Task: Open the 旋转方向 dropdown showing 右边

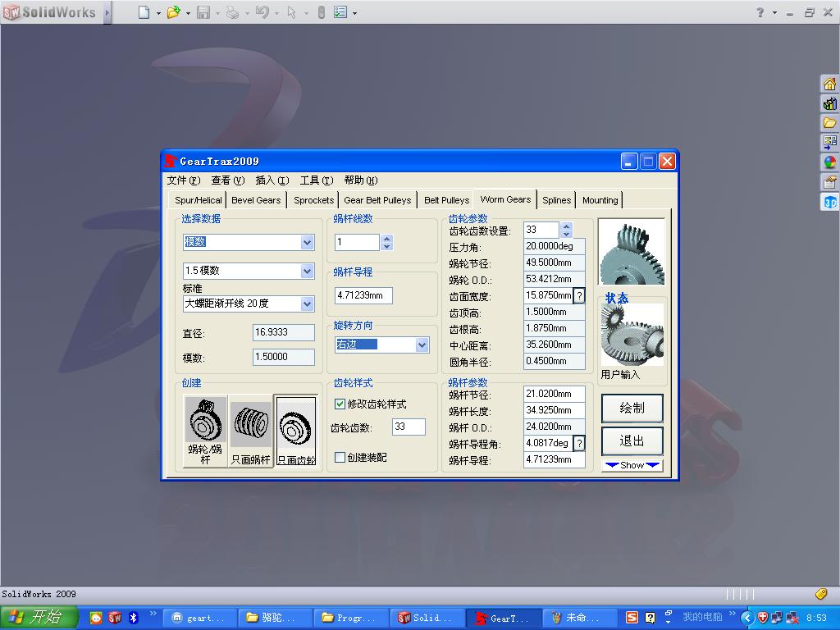Action: (422, 345)
